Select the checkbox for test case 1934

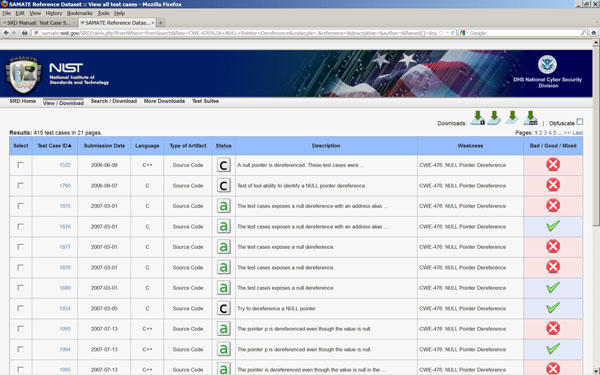pos(20,308)
